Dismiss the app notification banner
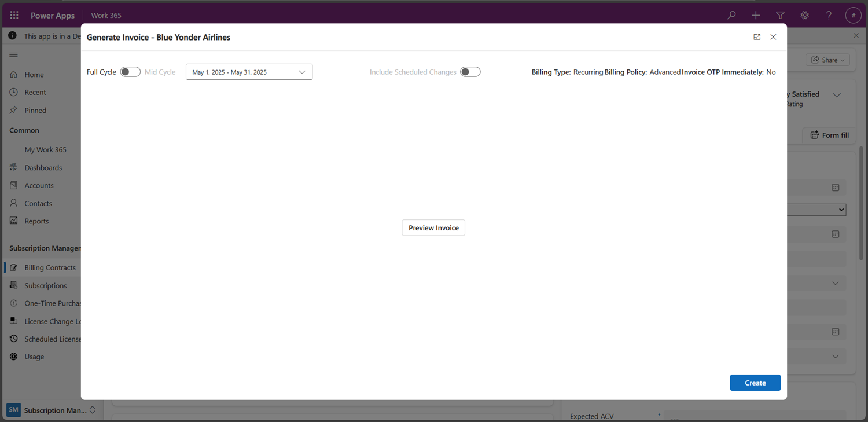The height and width of the screenshot is (422, 868). tap(856, 36)
